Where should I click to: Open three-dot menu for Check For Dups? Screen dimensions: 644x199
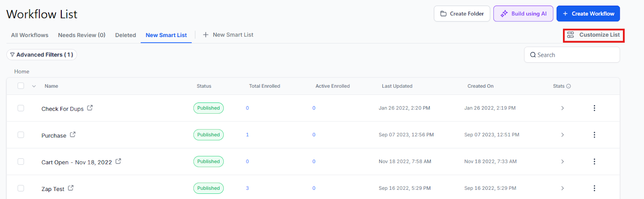pyautogui.click(x=594, y=108)
